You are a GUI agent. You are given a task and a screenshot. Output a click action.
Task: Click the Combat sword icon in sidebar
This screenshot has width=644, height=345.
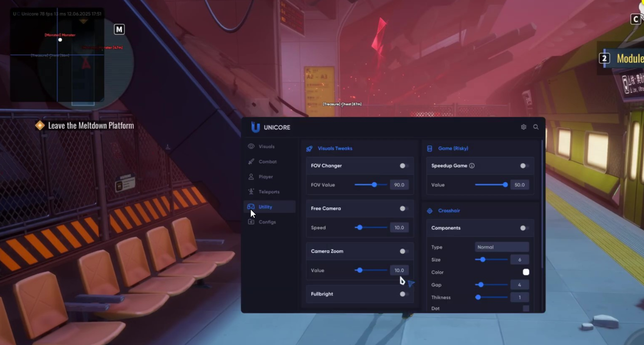251,161
